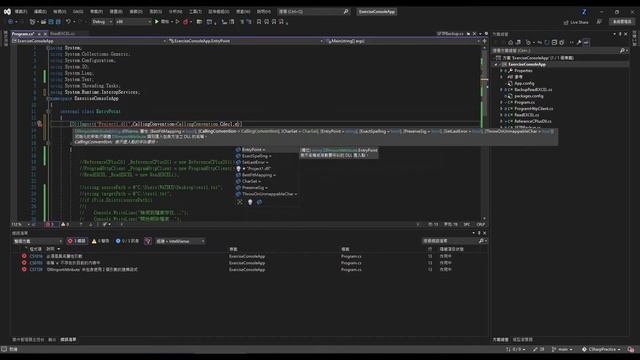Click the feedback icon next to Live Share

point(599,22)
